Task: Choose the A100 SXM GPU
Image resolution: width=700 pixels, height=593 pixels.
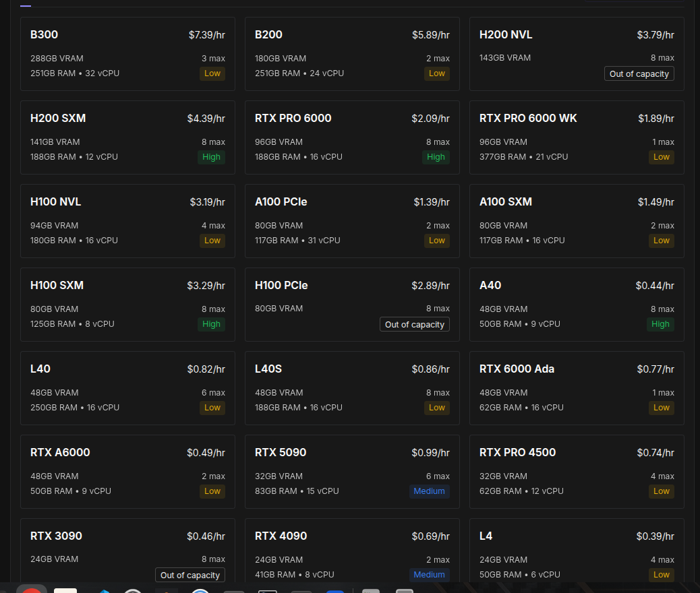Action: click(x=577, y=221)
